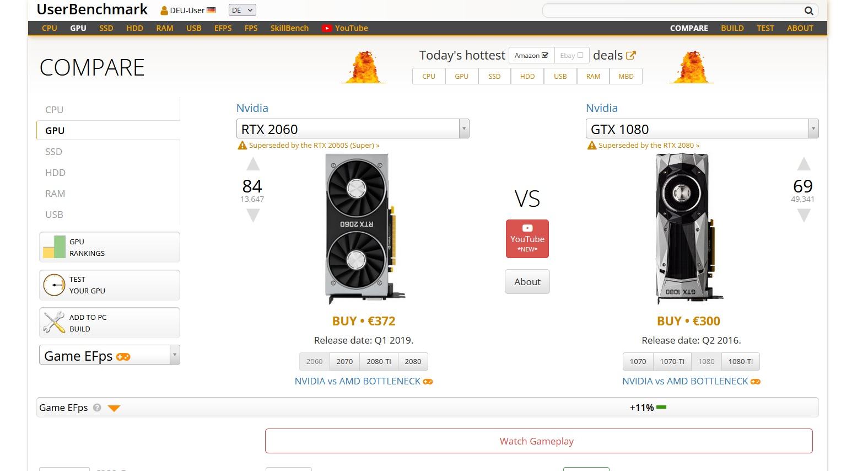Screen dimensions: 868x471
Task: Click the MBD deals category button
Action: coord(626,77)
